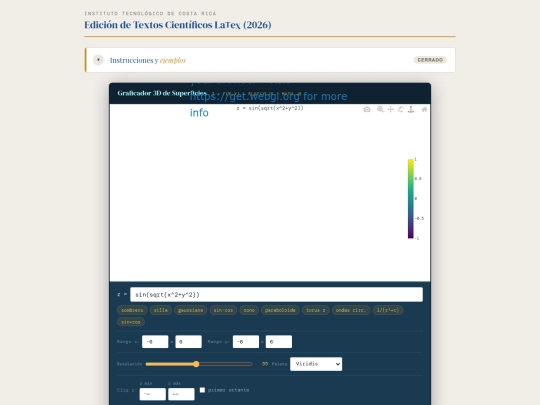This screenshot has width=540, height=405.
Task: Click the Instituto Tecnológico de Costa Rica text
Action: click(150, 13)
